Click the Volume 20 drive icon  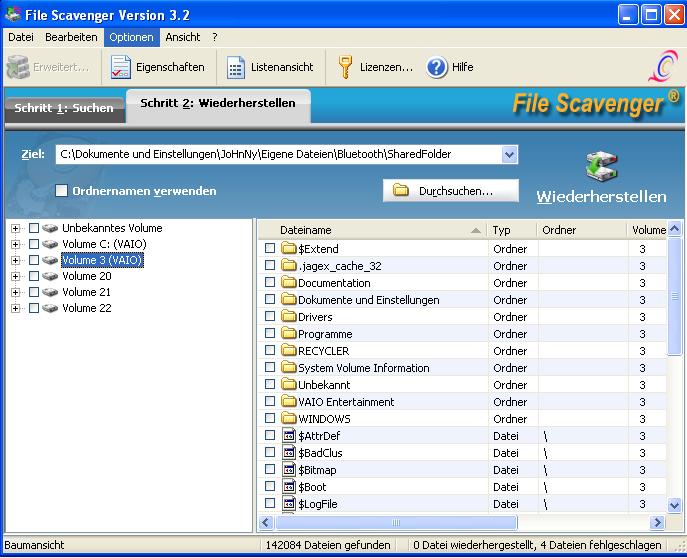pyautogui.click(x=50, y=276)
